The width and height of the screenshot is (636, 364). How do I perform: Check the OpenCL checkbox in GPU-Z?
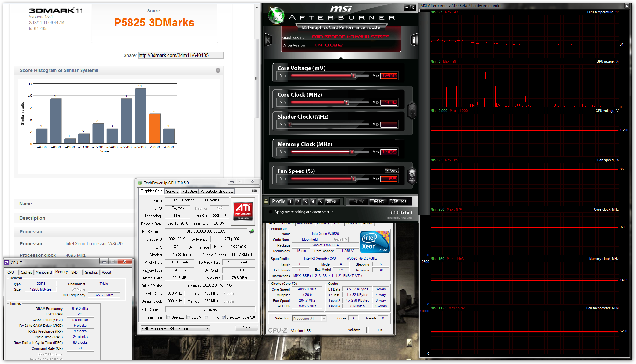click(168, 317)
